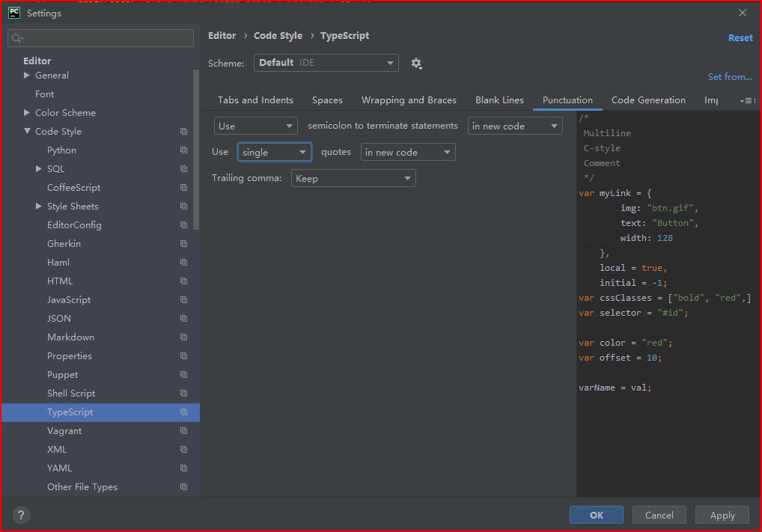Screen dimensions: 762x532
Task: Click the copy icon beside TypeScript row
Action: (x=183, y=412)
